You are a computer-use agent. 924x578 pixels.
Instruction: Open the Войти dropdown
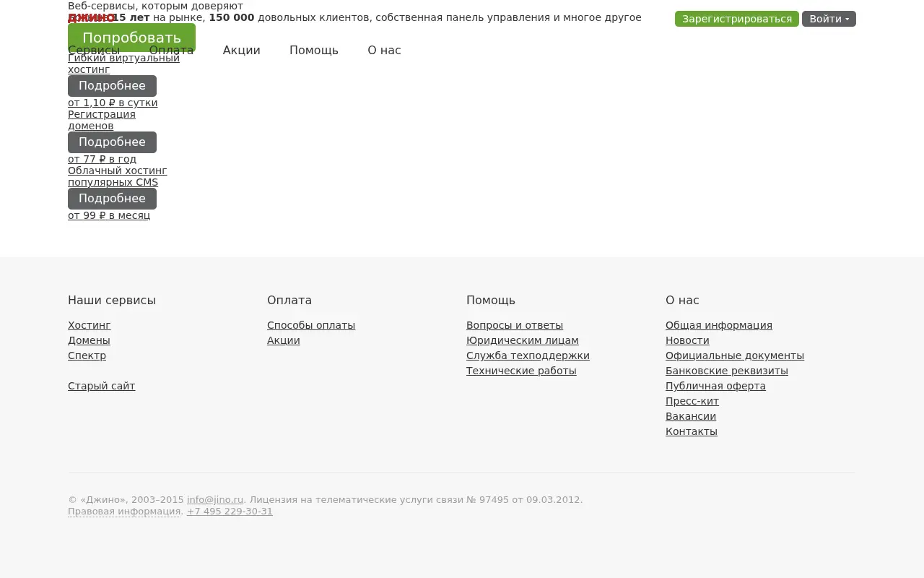coord(829,19)
